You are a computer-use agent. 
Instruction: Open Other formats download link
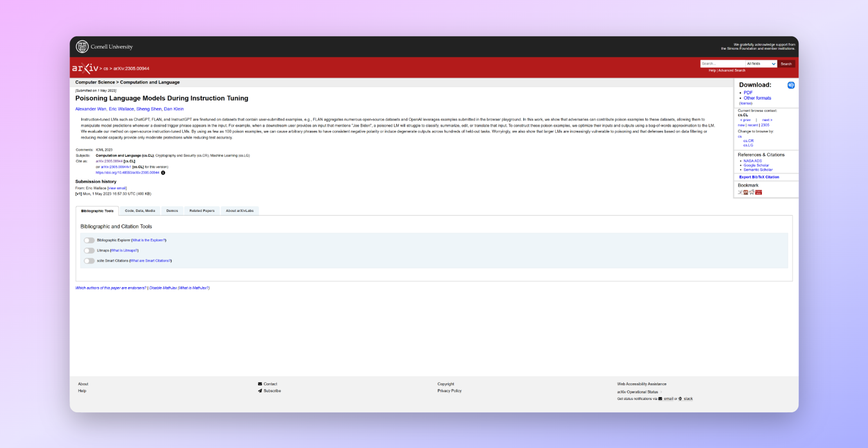[x=757, y=98]
